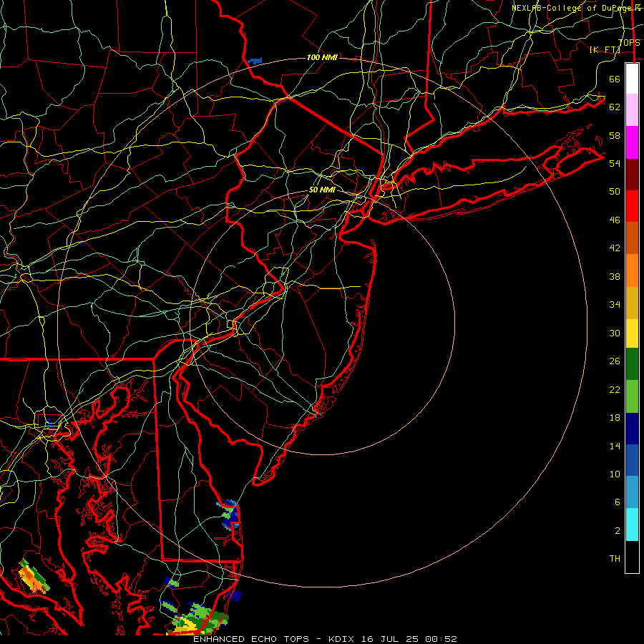Click the '16 JUL 25' date text

(x=391, y=639)
